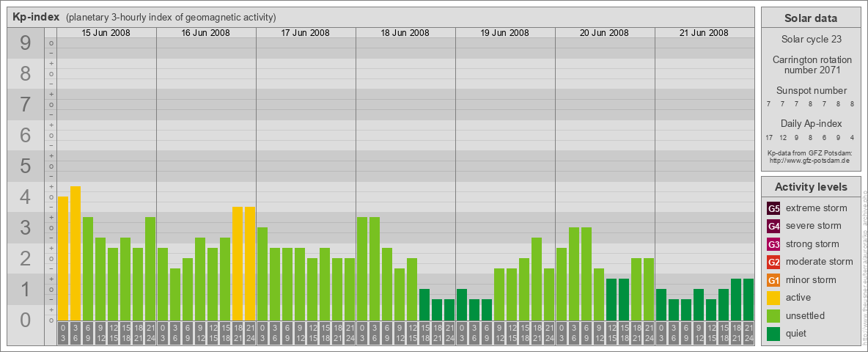The height and width of the screenshot is (352, 868).
Task: Click the 17 Jun 0-3 hour green bar
Action: pos(262,274)
